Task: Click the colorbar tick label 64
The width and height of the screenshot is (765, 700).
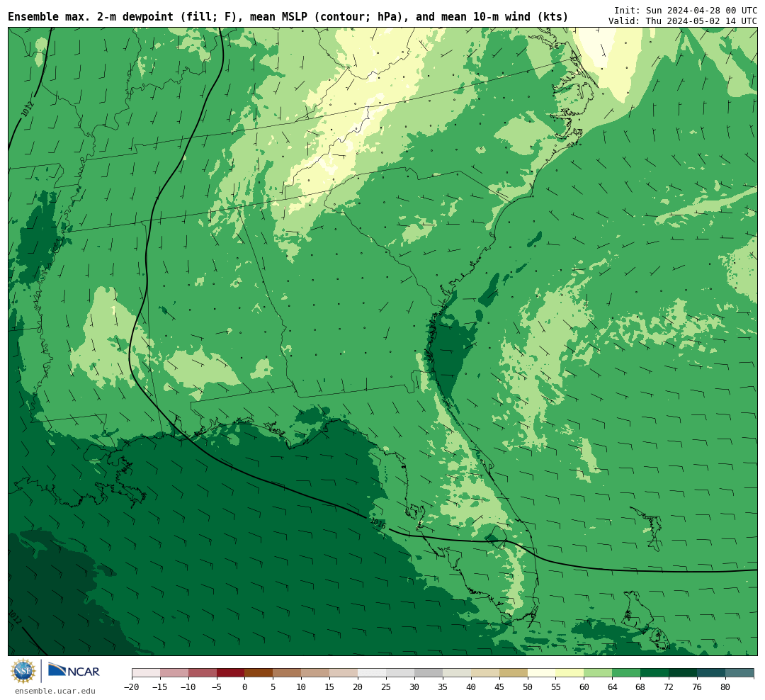Action: point(613,687)
